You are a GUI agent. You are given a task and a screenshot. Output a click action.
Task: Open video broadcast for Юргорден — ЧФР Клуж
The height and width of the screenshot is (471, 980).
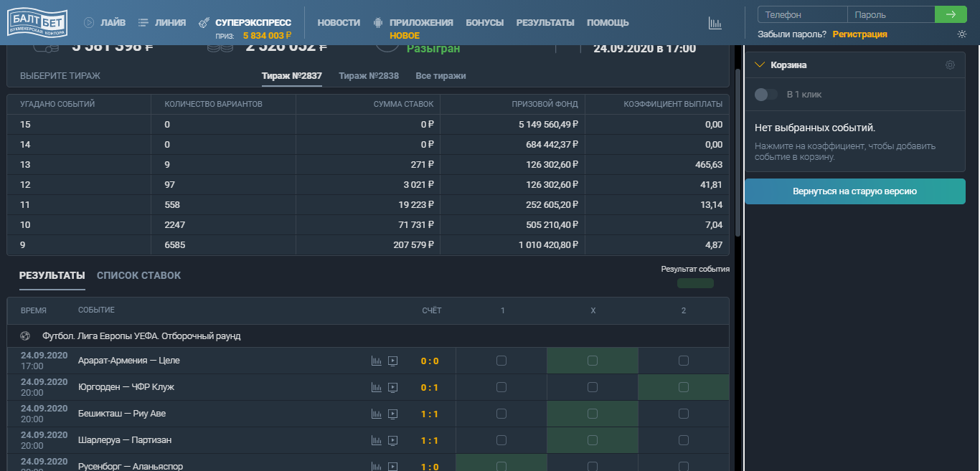point(392,387)
